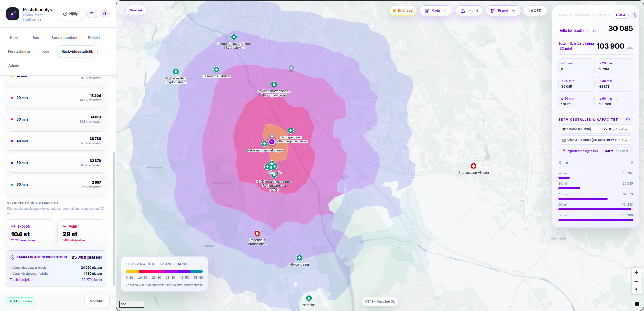Click the gray pin north of Psykiatrimottagningen
This screenshot has width=644, height=311.
click(x=291, y=68)
